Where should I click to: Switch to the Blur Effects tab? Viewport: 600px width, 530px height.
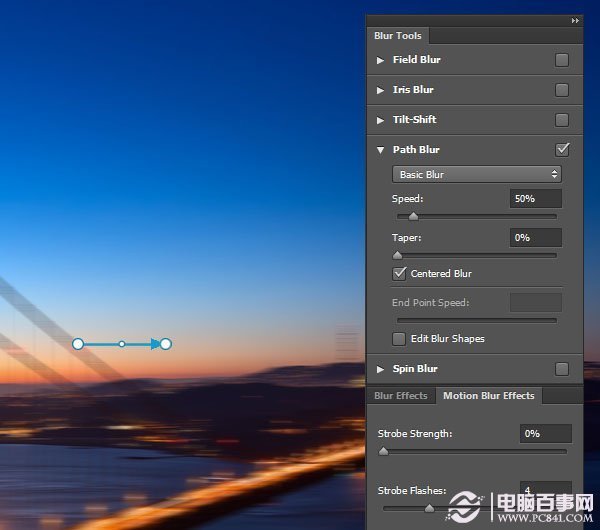point(401,396)
